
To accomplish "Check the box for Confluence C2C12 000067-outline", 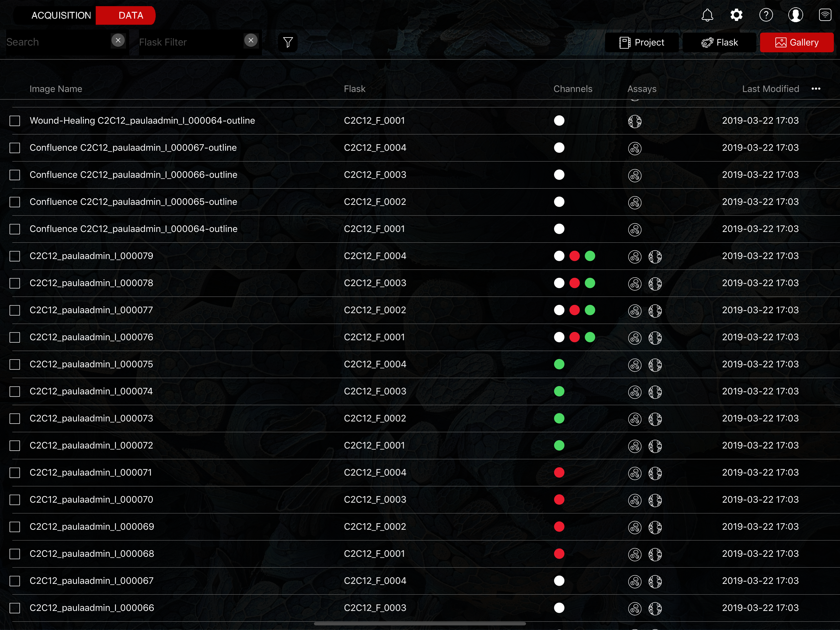I will [x=15, y=148].
